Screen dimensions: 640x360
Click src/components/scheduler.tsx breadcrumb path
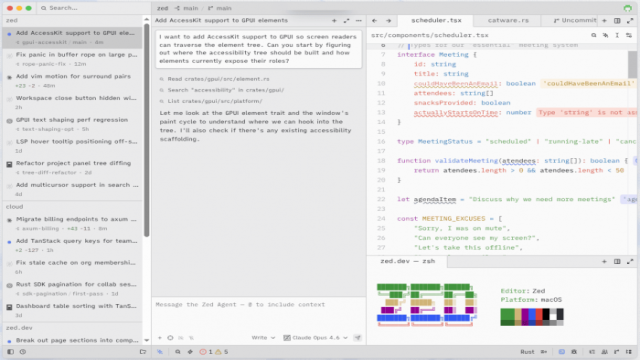pos(430,36)
